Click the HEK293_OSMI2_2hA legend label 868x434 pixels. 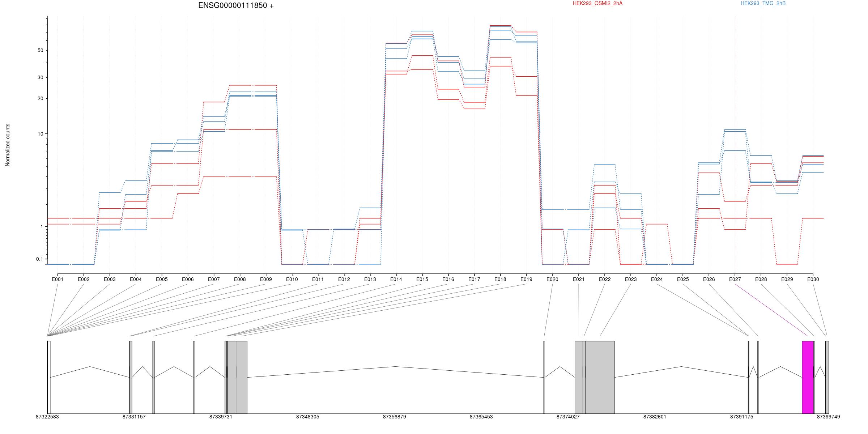597,3
